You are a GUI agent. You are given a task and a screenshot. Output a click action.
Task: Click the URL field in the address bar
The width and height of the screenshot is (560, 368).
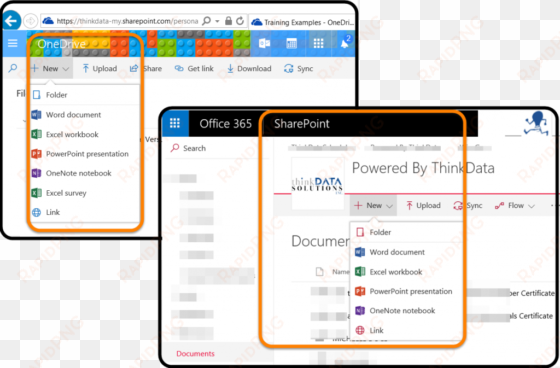127,21
